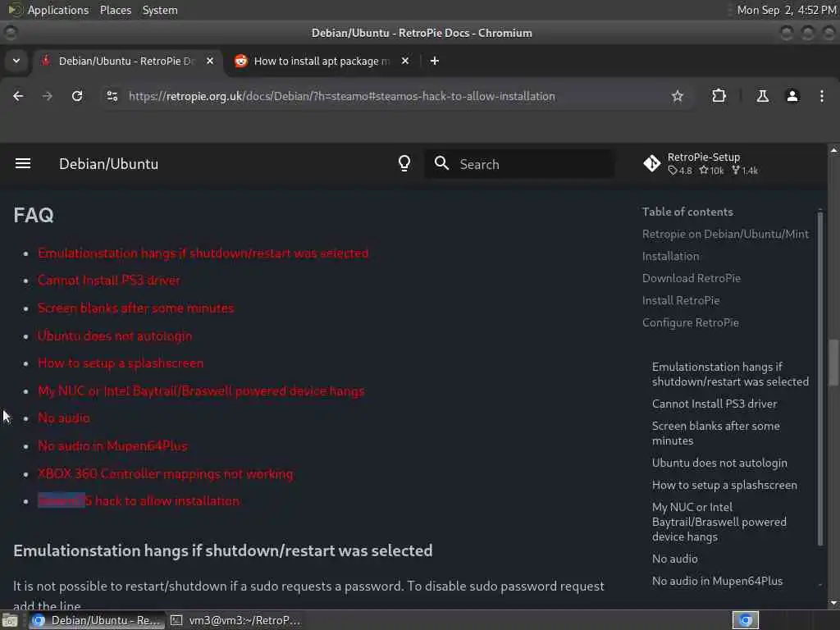The image size is (840, 630).
Task: Open the hamburger navigation menu
Action: point(22,164)
